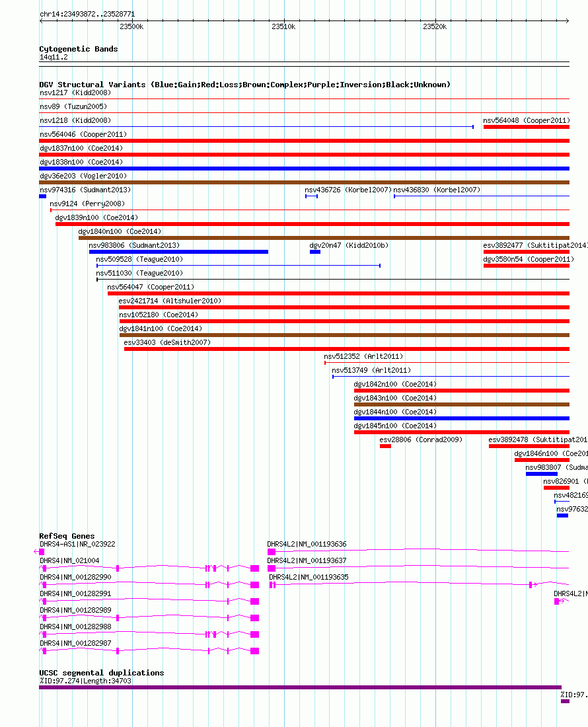Select the nsv1052180 (Coe2014) label
This screenshot has width=588, height=727.
(x=159, y=315)
